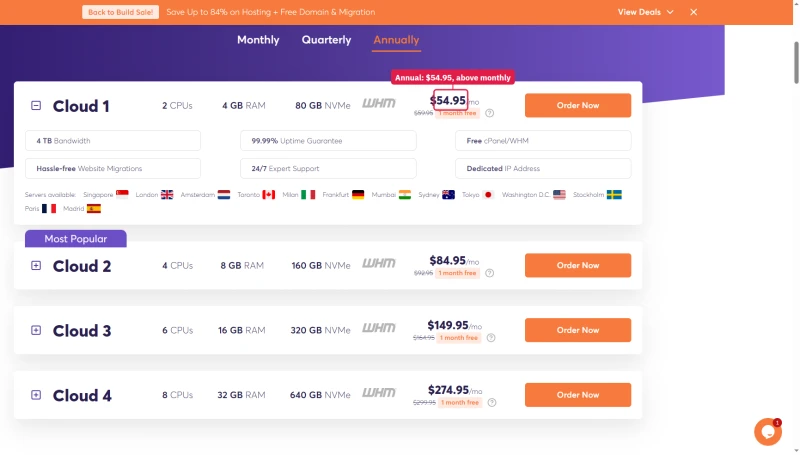Order the Cloud 2 plan now
The image size is (800, 455).
[x=578, y=265]
